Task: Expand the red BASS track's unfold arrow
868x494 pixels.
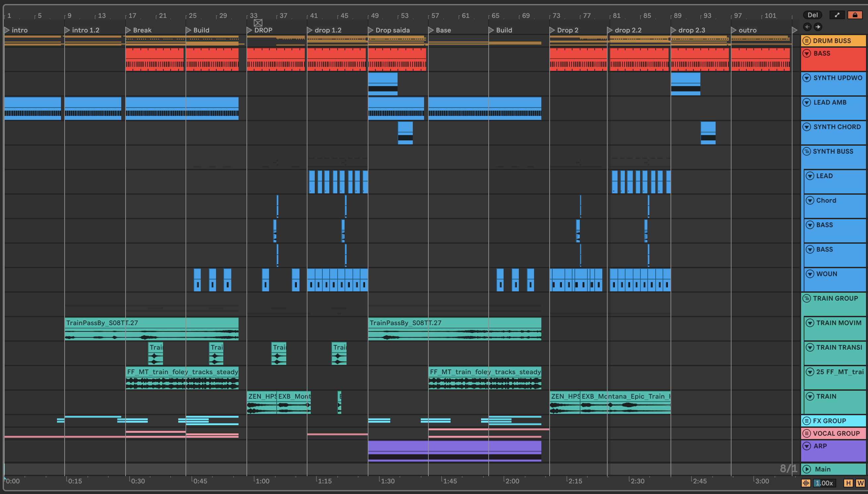Action: (807, 53)
